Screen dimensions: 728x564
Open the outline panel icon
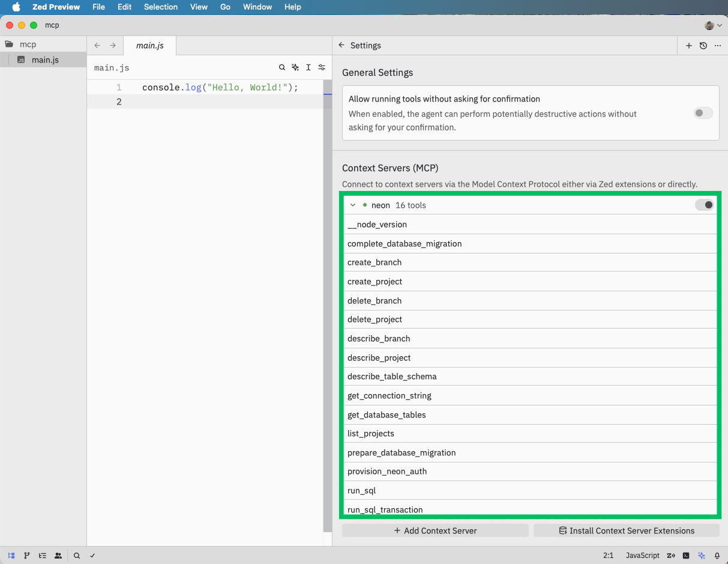pos(43,556)
